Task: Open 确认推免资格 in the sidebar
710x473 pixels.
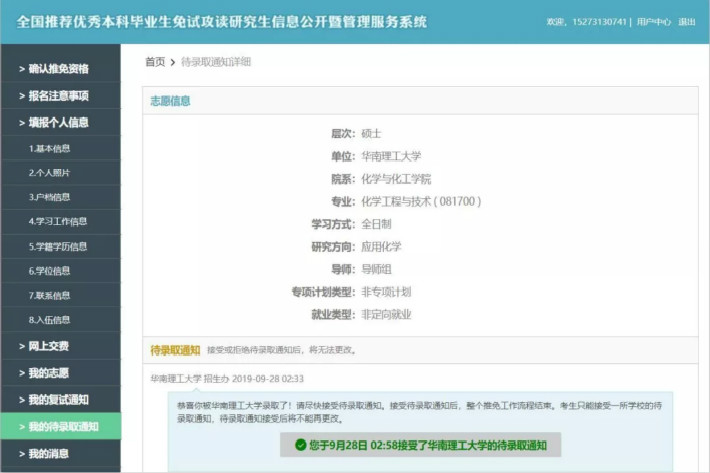Action: click(58, 69)
